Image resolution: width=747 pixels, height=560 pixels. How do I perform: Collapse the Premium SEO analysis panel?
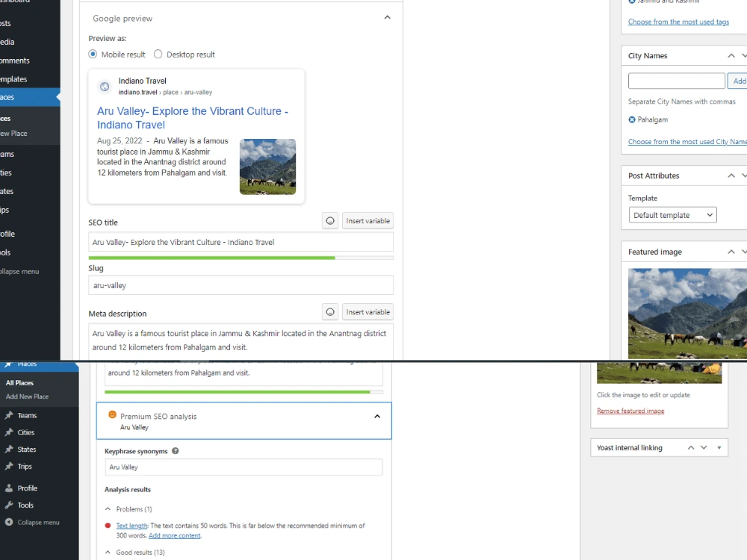[x=377, y=416]
